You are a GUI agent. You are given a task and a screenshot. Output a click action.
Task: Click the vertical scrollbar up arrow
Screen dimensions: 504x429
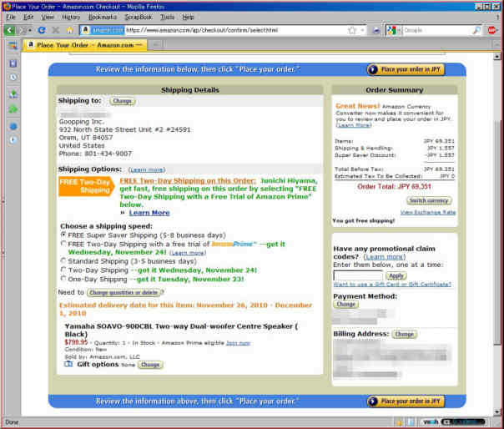497,57
